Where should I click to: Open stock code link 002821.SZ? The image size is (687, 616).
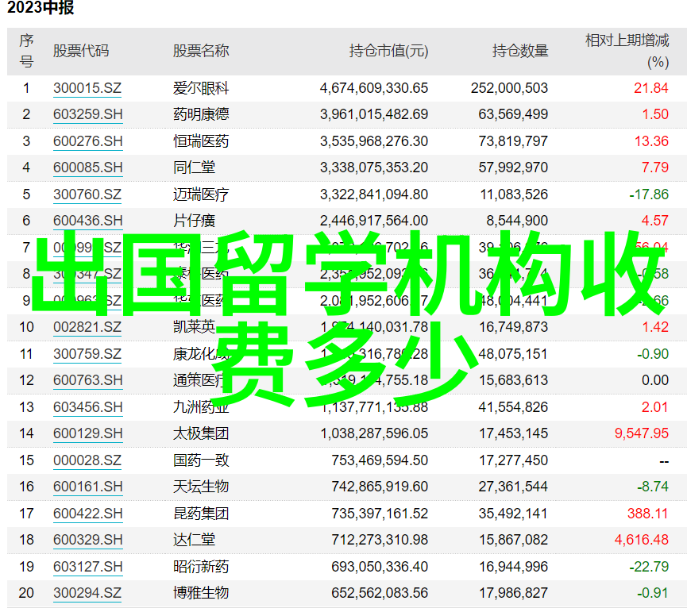(87, 327)
